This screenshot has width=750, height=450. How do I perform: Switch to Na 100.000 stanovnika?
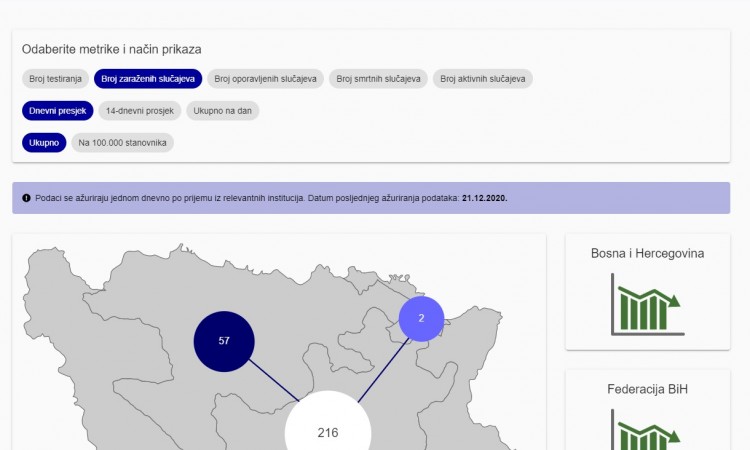click(122, 143)
